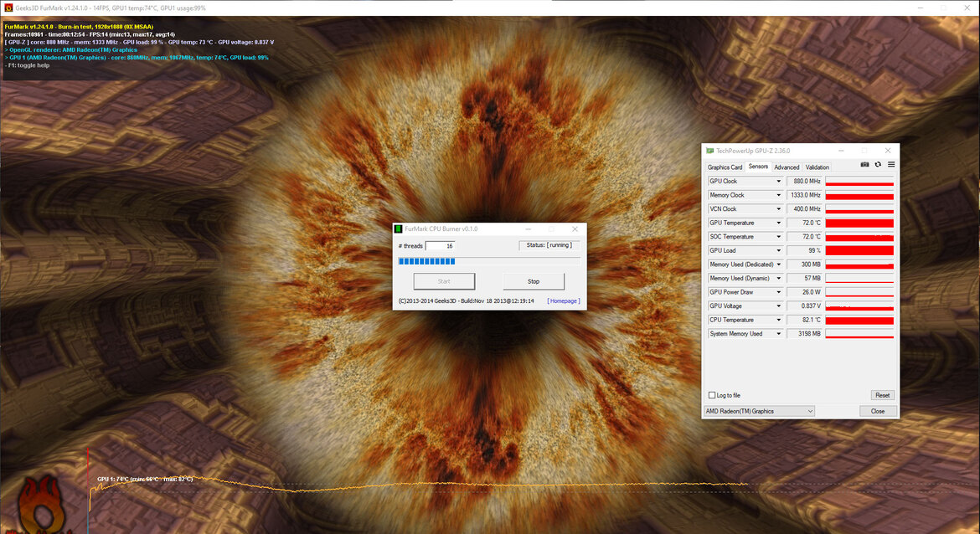
Task: Click the disabled Start button in CPU Burner
Action: [x=444, y=282]
